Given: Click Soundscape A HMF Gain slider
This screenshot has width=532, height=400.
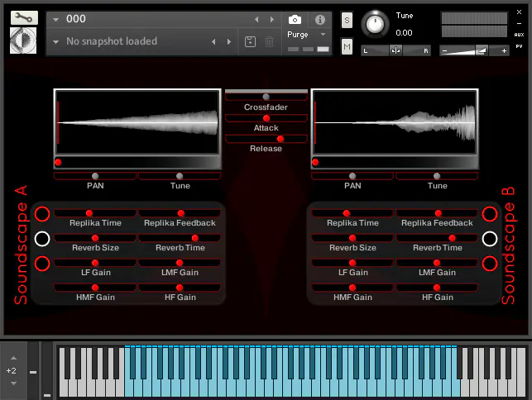Looking at the screenshot, I should pos(95,288).
